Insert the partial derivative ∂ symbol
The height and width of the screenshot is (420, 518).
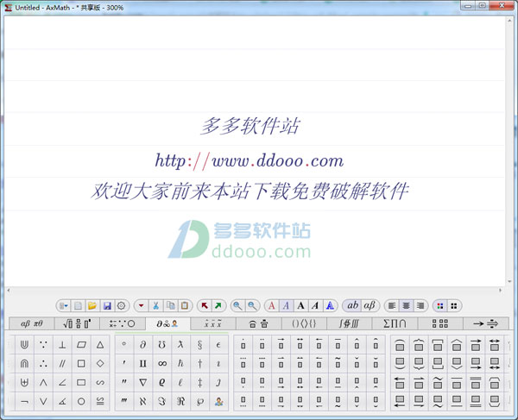143,345
